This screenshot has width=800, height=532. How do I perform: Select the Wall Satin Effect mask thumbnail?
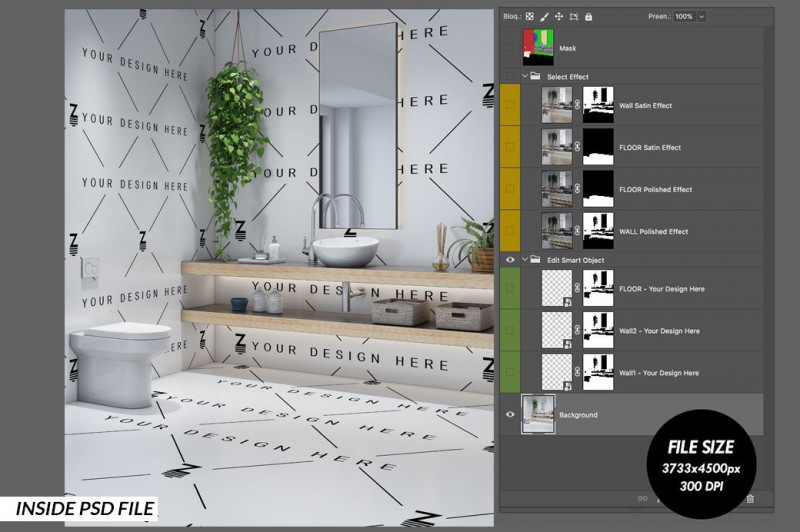coord(598,105)
